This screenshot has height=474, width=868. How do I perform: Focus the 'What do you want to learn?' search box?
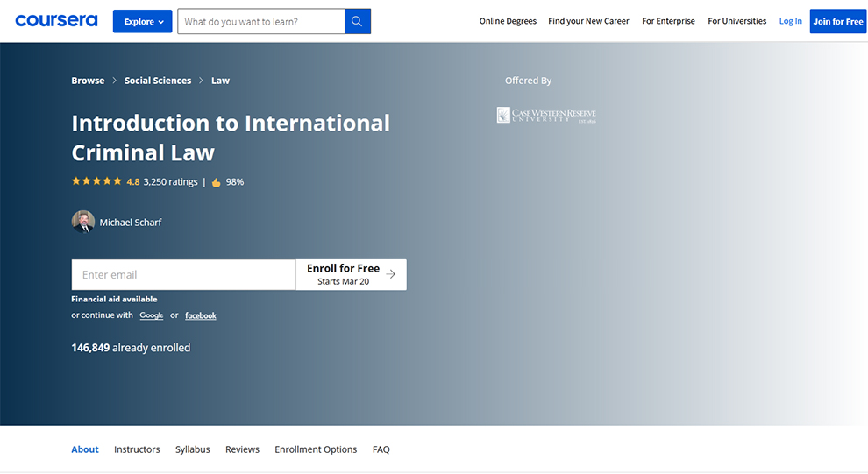pos(261,21)
